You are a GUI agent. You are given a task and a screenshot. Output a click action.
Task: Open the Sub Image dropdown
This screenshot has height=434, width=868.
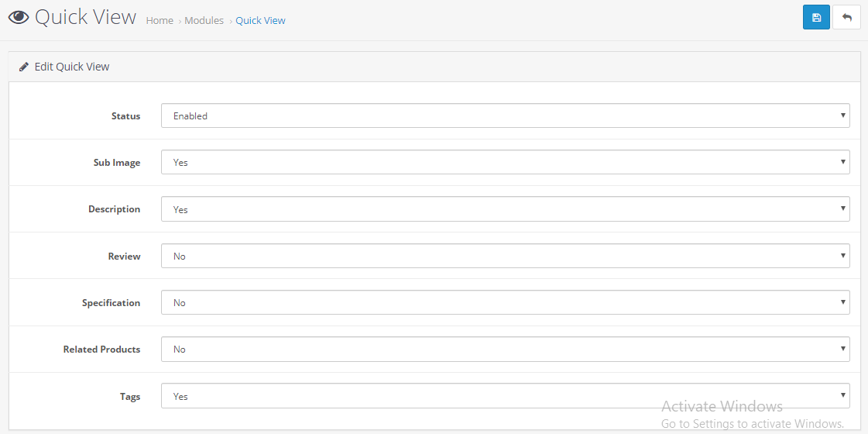coord(506,163)
